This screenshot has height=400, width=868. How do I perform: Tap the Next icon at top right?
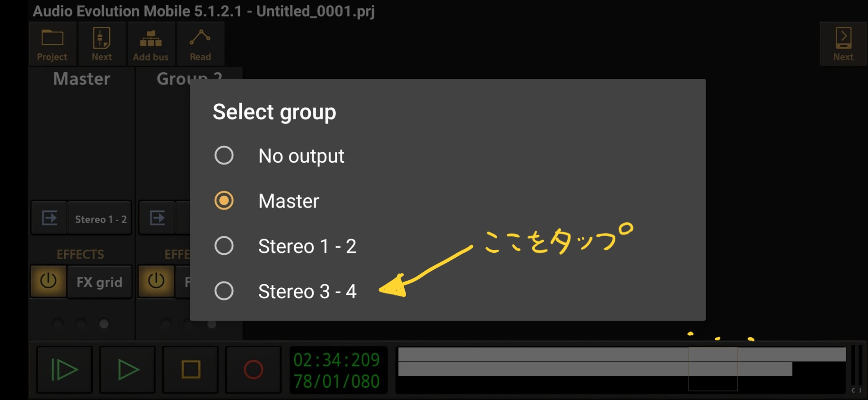pos(843,44)
